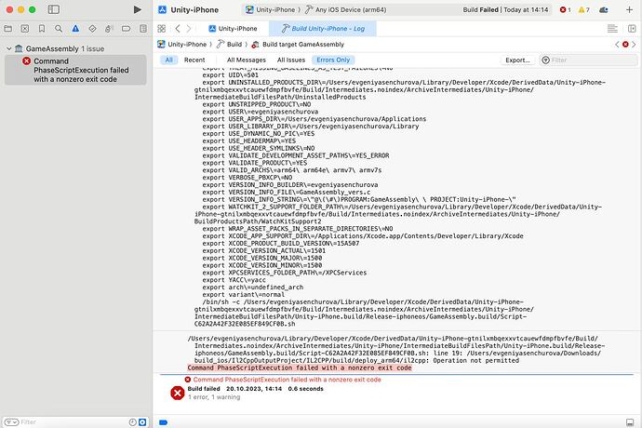Open the Bookmark navigator
The width and height of the screenshot is (642, 428).
pos(42,28)
